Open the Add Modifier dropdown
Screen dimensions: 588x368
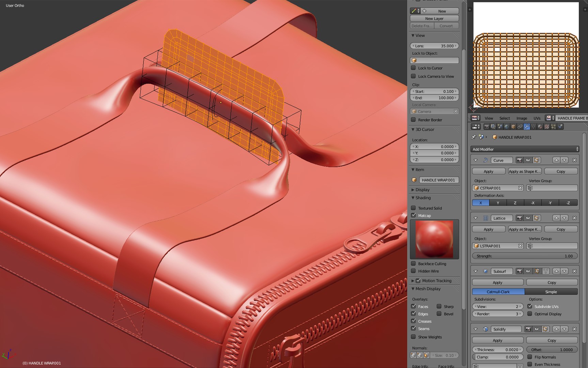(x=525, y=149)
